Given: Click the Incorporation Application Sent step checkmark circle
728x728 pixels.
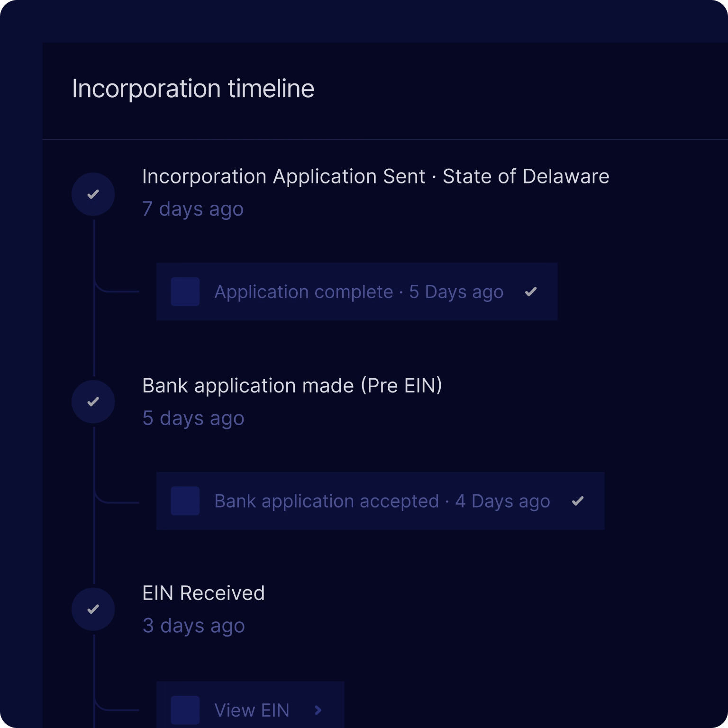Looking at the screenshot, I should point(93,194).
